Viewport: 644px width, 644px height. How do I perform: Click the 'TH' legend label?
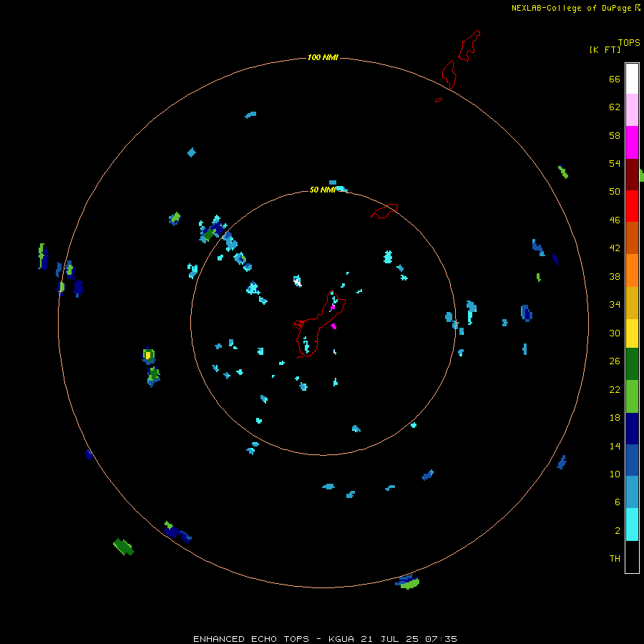tap(615, 558)
